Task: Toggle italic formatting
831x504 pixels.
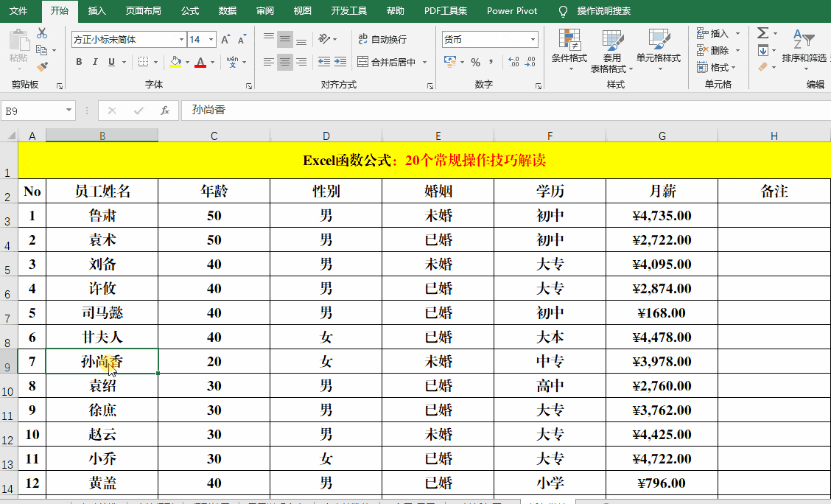Action: tap(95, 62)
